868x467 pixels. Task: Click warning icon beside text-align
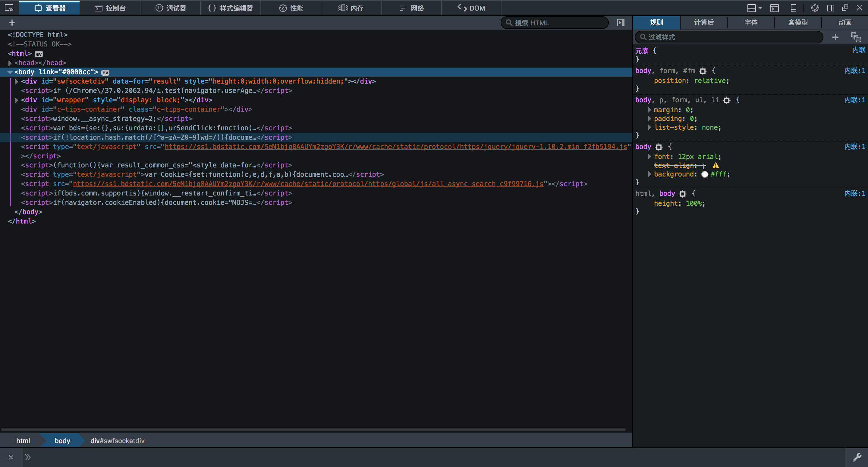[716, 165]
